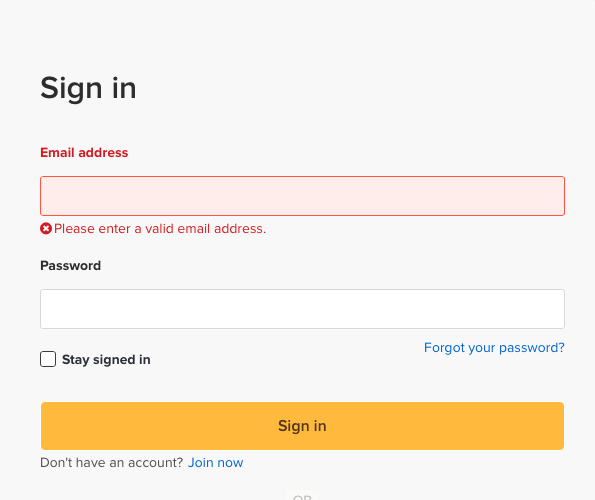Create an account with Join now
595x500 pixels.
(216, 462)
